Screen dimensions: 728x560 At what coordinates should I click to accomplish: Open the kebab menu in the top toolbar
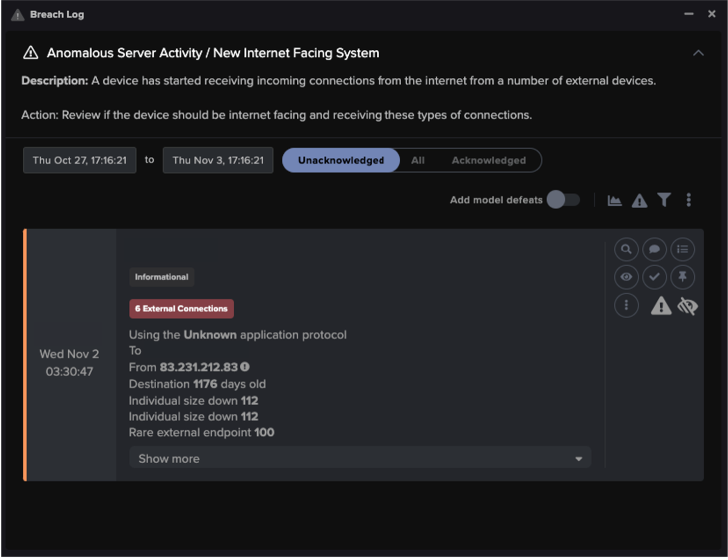tap(689, 200)
